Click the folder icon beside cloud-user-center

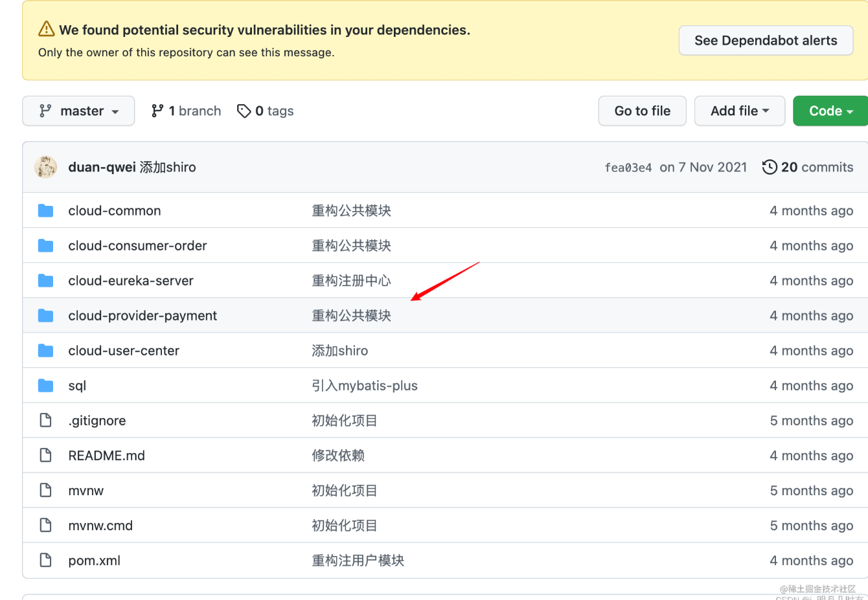45,350
